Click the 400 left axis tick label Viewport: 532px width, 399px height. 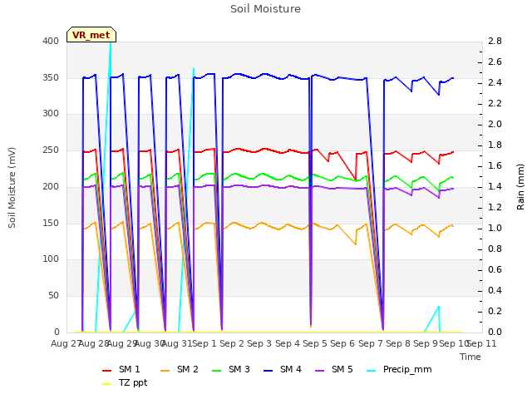coord(51,41)
